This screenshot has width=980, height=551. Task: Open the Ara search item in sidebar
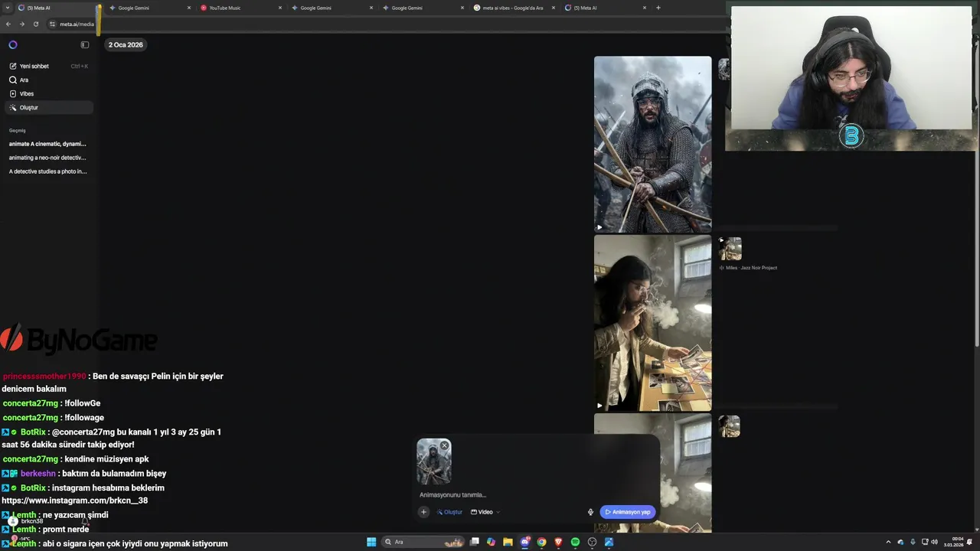49,80
